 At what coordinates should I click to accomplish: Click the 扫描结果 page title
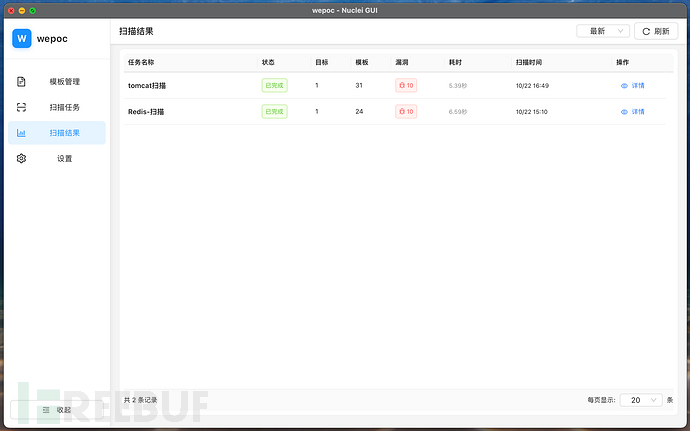136,31
